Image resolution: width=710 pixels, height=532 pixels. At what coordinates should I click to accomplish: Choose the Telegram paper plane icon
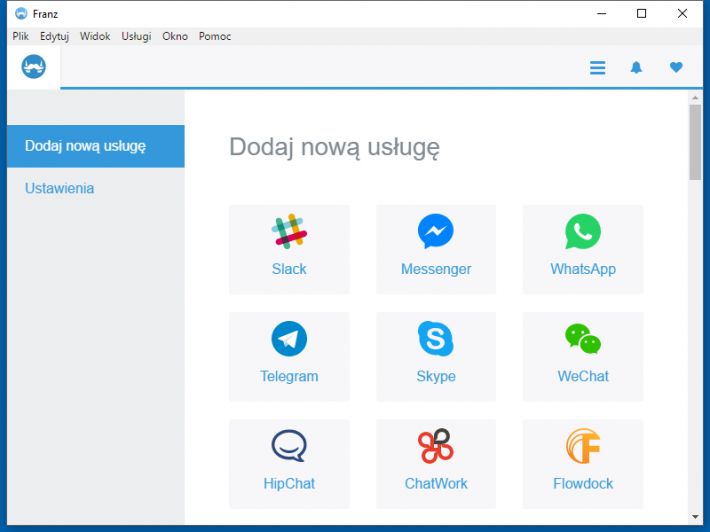pyautogui.click(x=289, y=339)
